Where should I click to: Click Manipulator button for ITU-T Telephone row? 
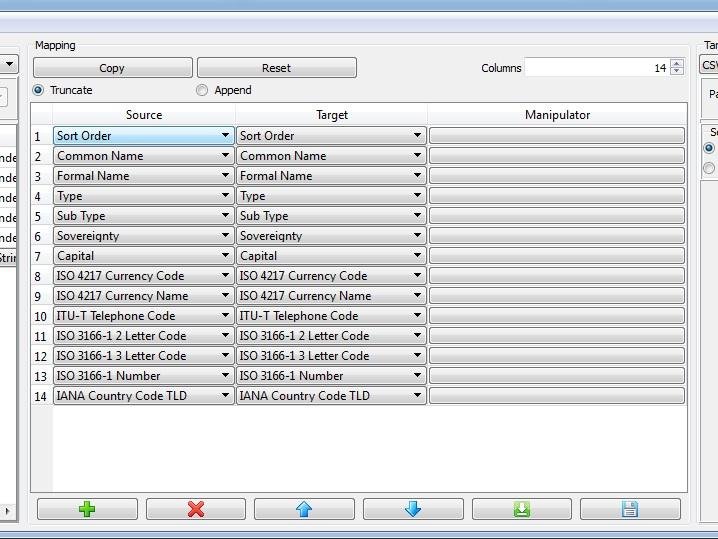[557, 316]
